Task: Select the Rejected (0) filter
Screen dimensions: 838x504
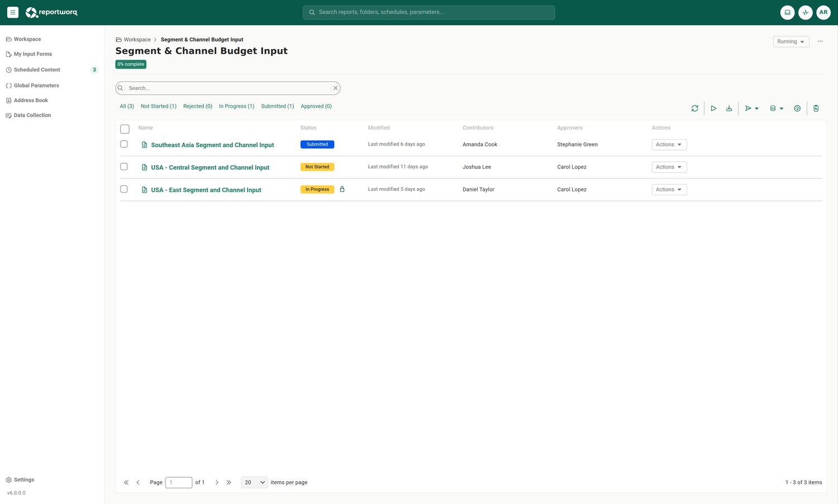Action: click(198, 106)
